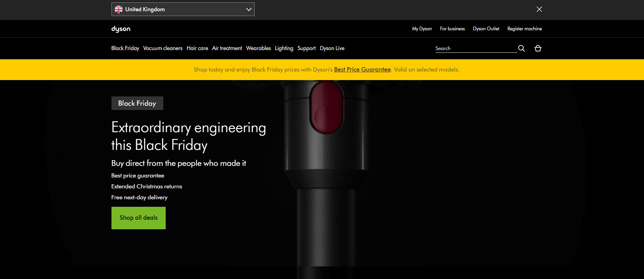Open the Hair care menu
Viewport: 644px width, 279px height.
click(x=197, y=48)
